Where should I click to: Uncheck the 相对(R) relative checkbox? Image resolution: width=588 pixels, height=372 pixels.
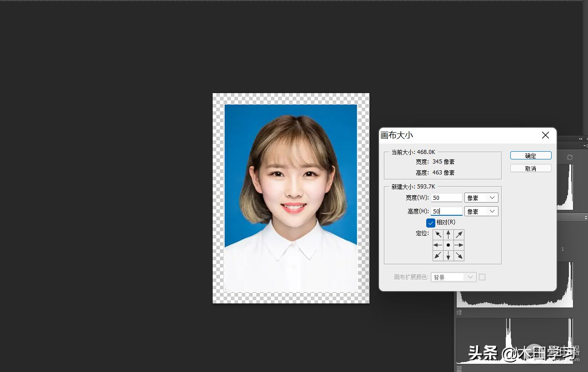[x=431, y=223]
